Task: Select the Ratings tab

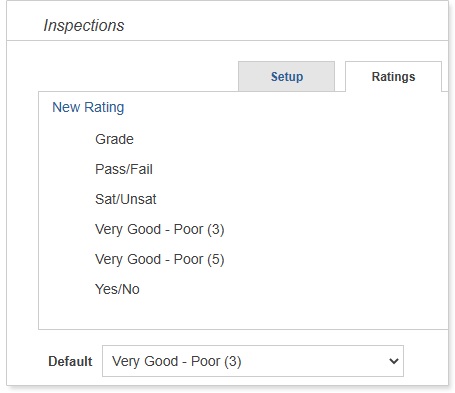Action: (x=393, y=76)
